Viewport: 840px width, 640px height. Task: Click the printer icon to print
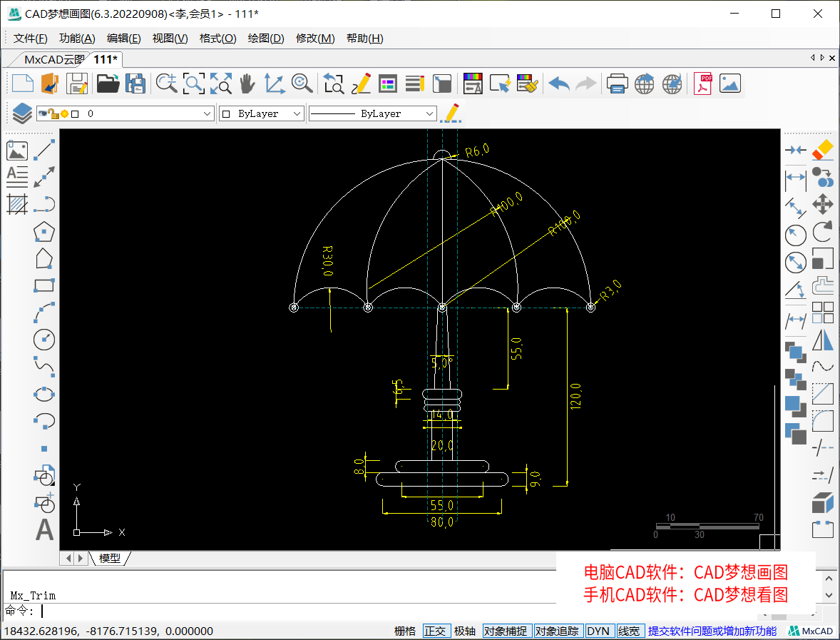(x=617, y=83)
